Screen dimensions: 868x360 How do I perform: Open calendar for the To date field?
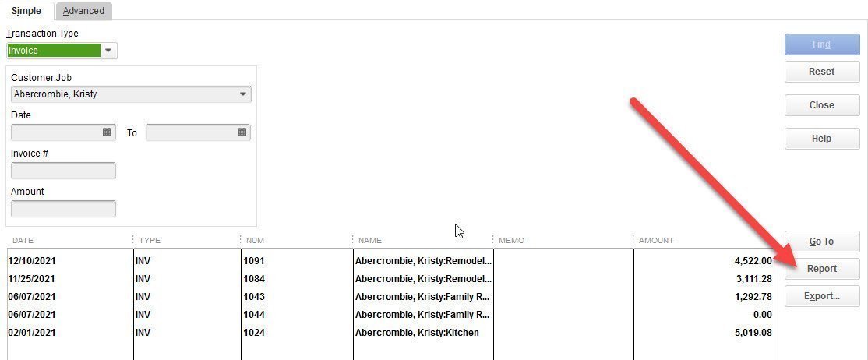coord(242,132)
